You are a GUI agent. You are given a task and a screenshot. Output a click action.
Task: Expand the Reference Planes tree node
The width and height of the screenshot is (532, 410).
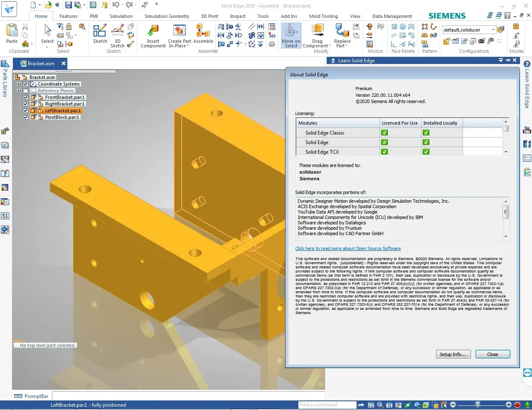18,91
